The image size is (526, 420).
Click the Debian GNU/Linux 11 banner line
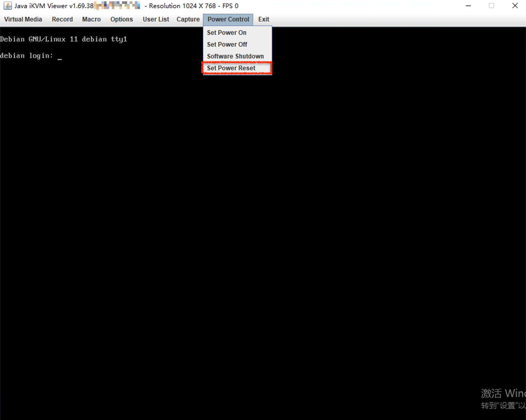[x=63, y=39]
